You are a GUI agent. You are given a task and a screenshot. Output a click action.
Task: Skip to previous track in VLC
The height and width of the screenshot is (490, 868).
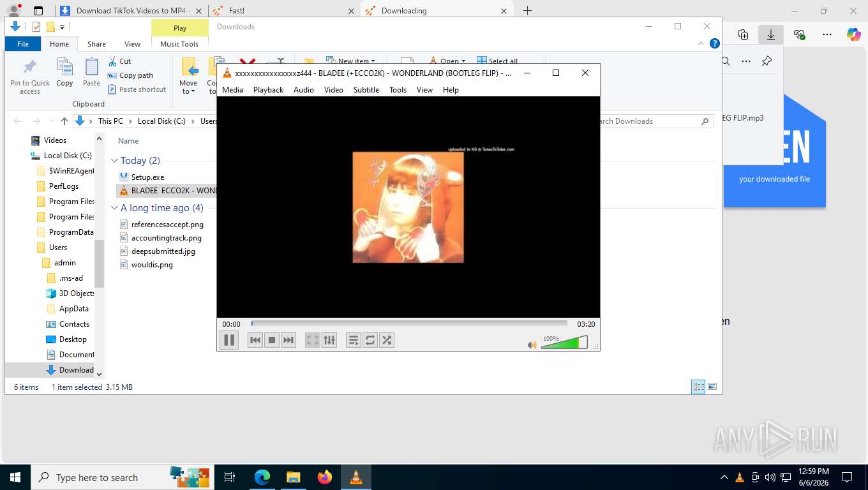[255, 340]
